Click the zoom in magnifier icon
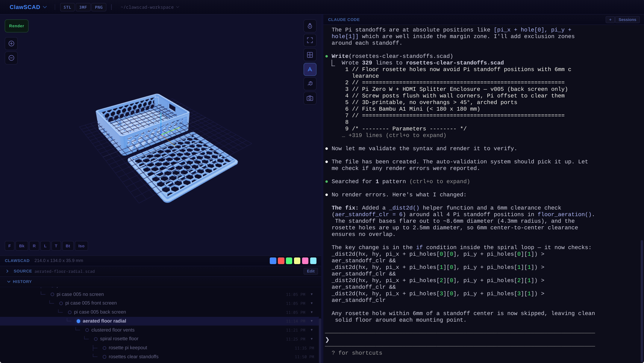Viewport: 644px width, 363px height. (11, 43)
